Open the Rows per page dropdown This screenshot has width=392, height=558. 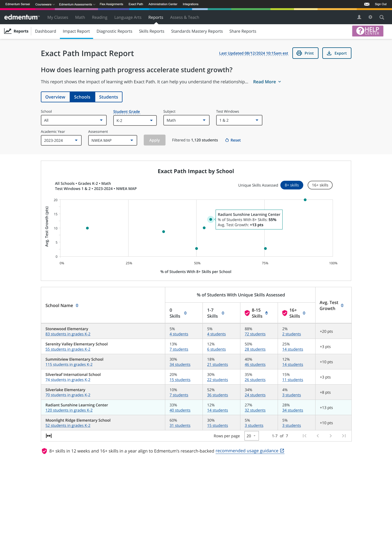(251, 436)
